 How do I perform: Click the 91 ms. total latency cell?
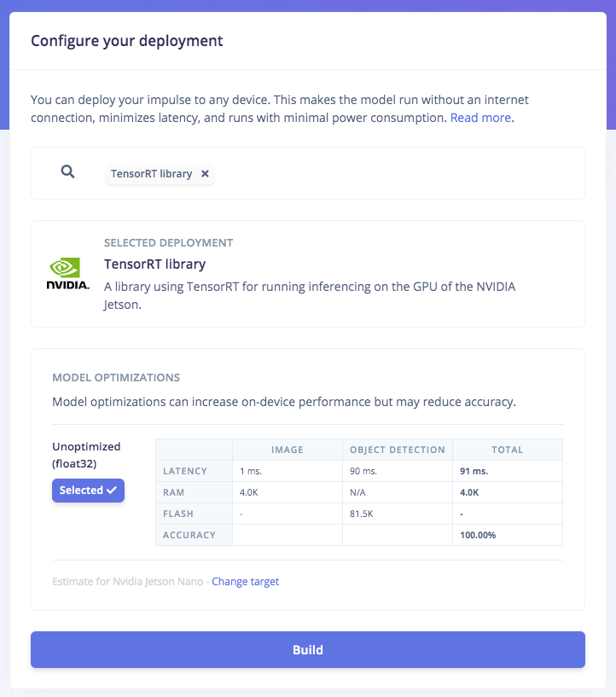(x=508, y=471)
